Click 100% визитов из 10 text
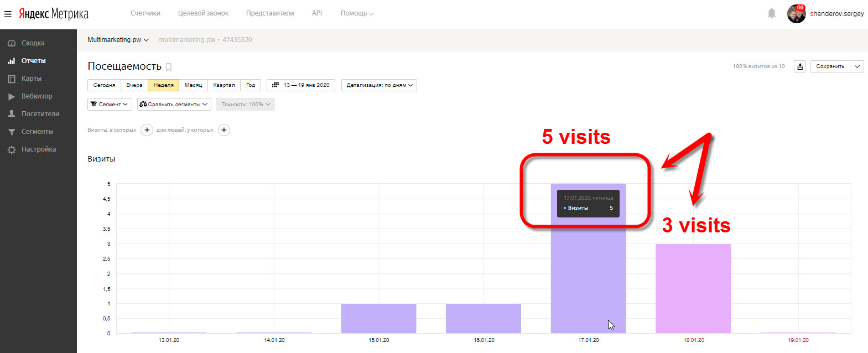 tap(758, 66)
